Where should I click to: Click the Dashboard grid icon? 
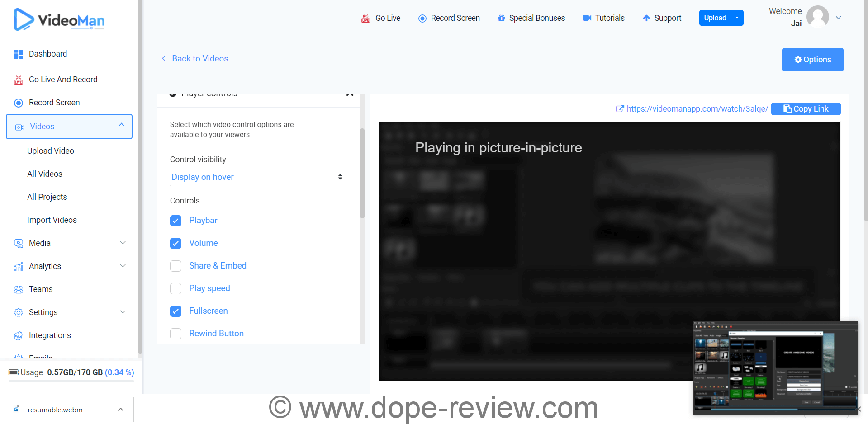19,54
